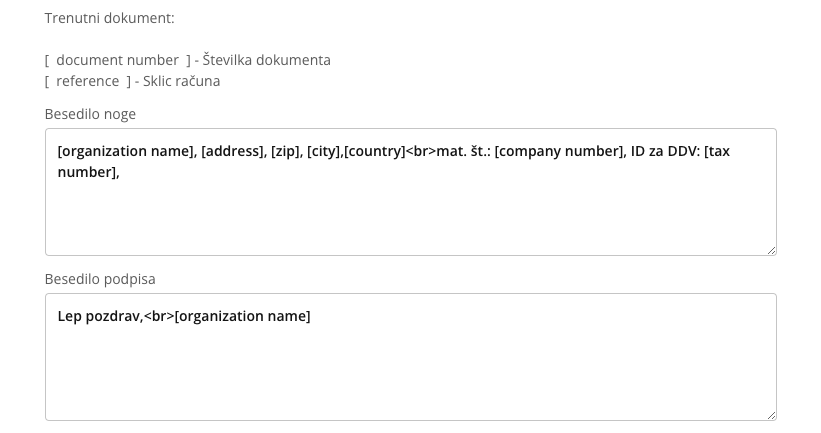
Task: Click the reference placeholder tag
Action: pos(88,81)
